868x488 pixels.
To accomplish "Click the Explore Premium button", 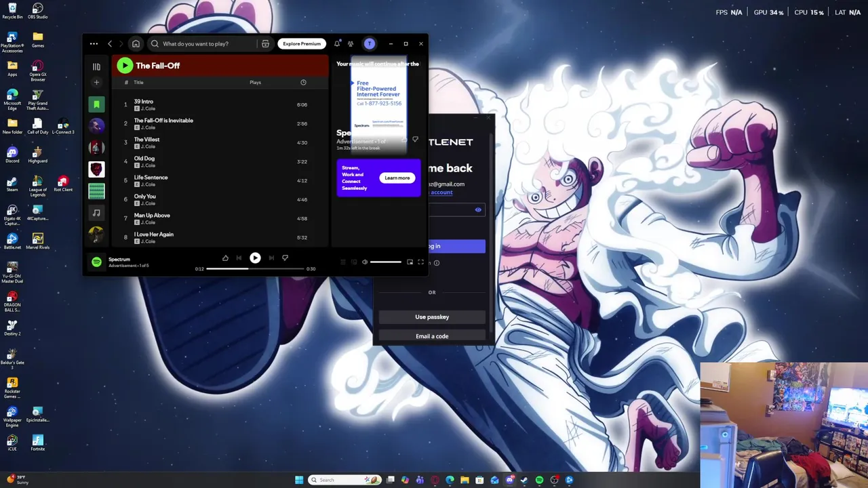I will pyautogui.click(x=302, y=43).
